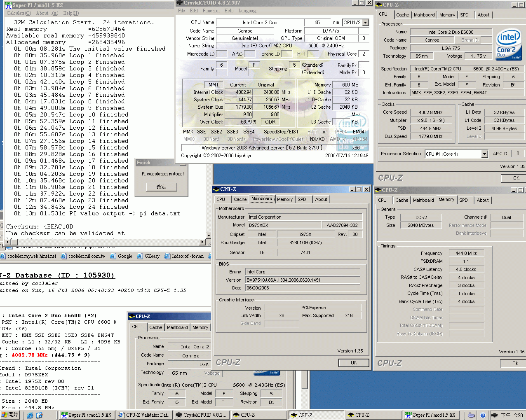Open the Function menu in CrystalCPUID

211,11
